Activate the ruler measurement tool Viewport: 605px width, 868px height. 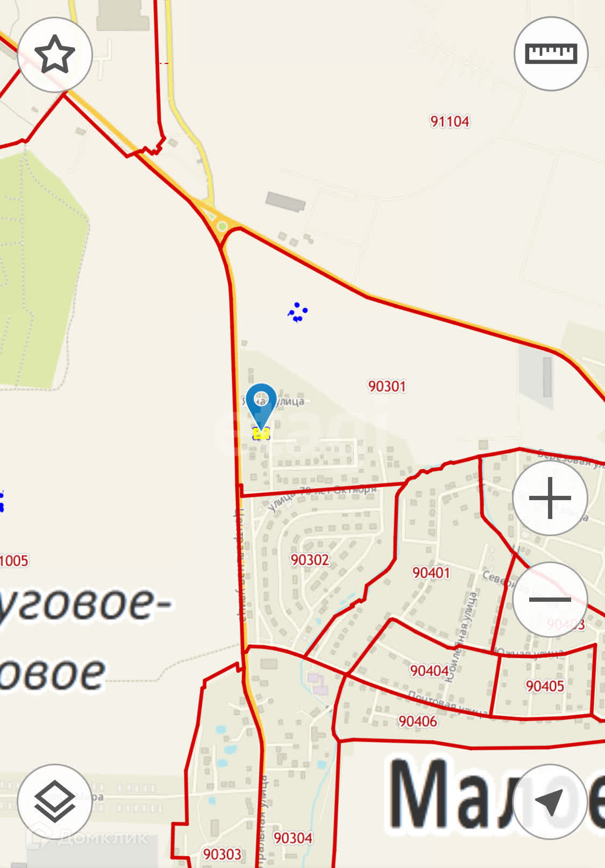tap(551, 53)
